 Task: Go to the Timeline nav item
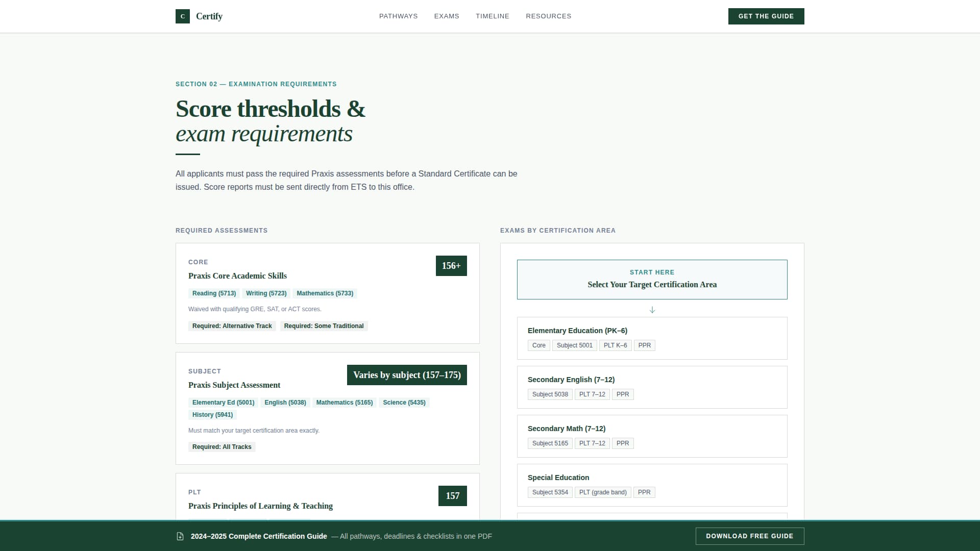(x=493, y=16)
